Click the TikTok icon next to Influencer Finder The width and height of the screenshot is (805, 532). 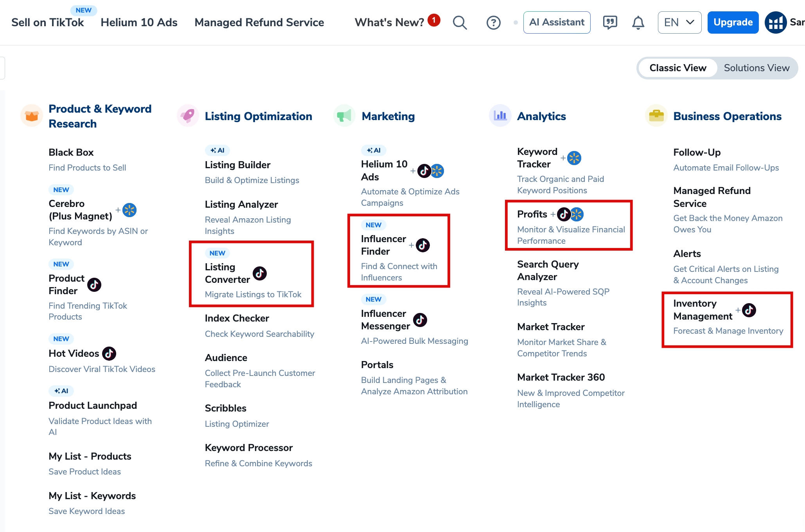424,245
